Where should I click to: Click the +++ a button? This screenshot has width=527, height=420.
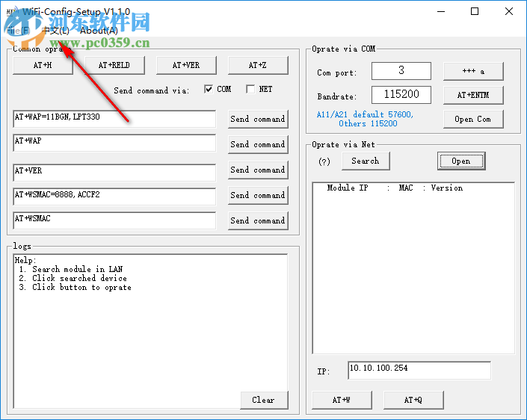(x=473, y=71)
